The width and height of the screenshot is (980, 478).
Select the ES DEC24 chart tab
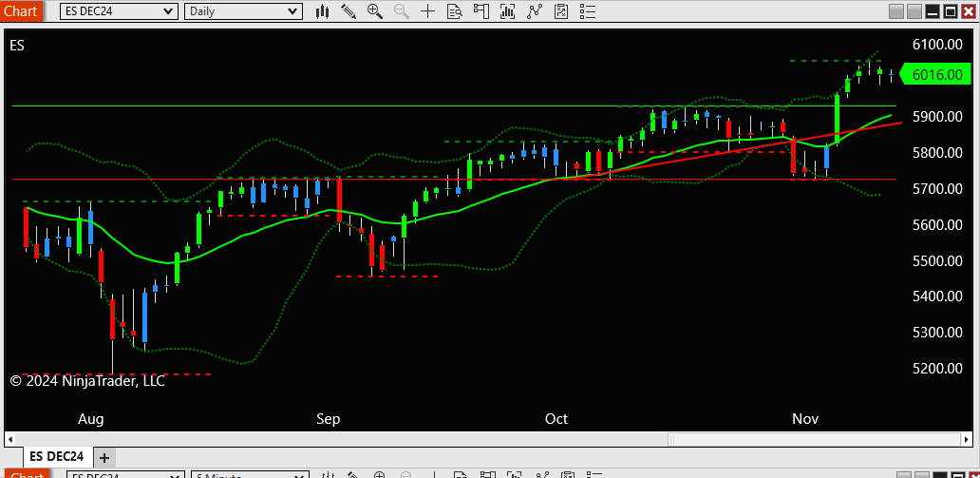tap(57, 457)
